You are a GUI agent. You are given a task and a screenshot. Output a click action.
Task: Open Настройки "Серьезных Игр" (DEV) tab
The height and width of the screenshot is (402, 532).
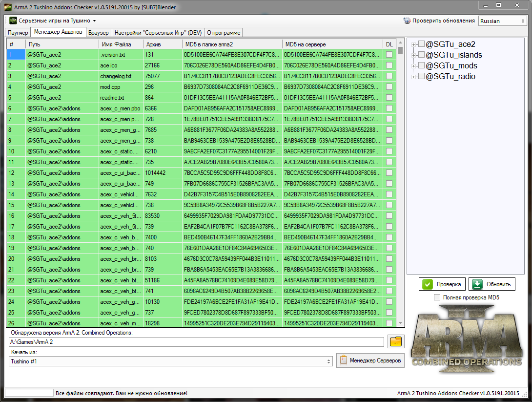[158, 33]
